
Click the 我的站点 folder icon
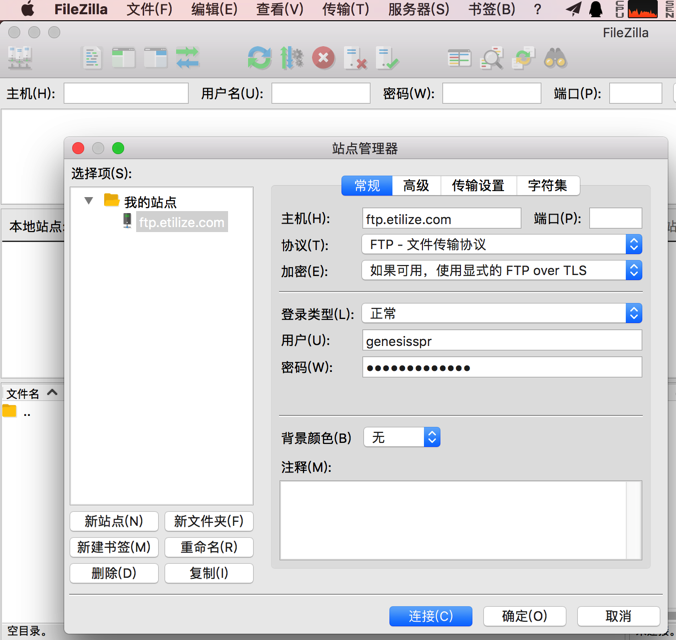pos(112,200)
